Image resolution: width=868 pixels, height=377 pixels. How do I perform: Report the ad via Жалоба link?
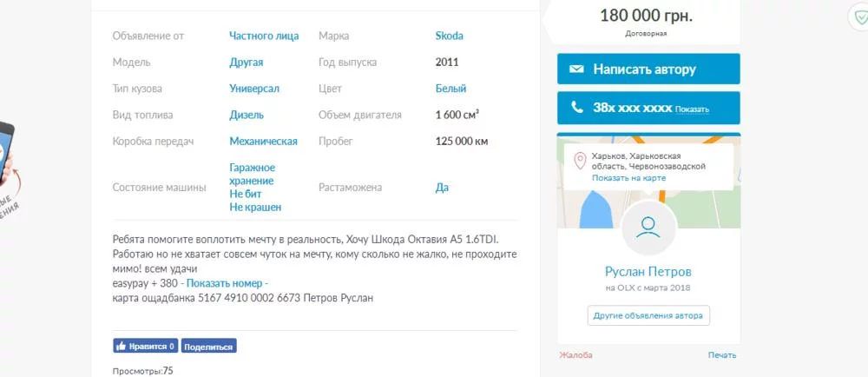(x=575, y=355)
